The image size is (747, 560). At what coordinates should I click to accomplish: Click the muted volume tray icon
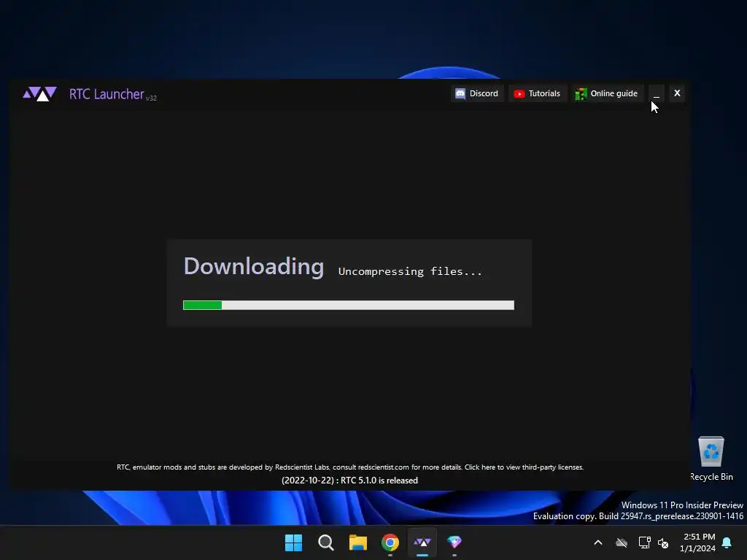663,542
